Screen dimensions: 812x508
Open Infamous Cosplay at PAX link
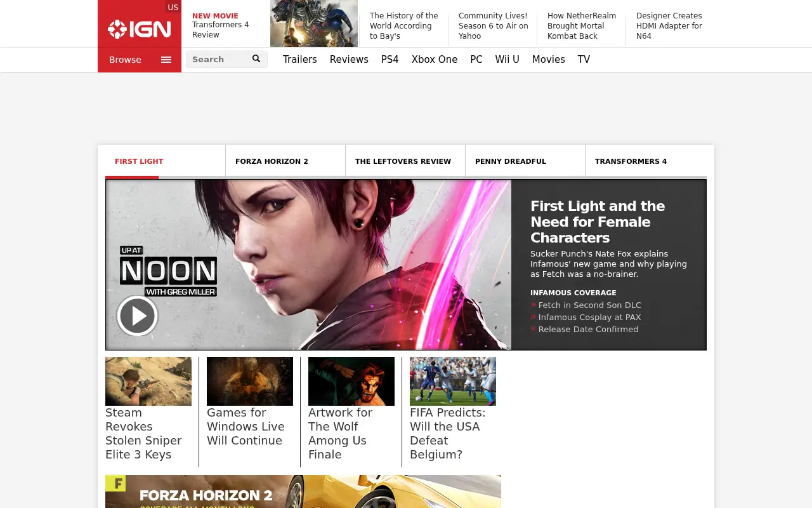tap(590, 317)
